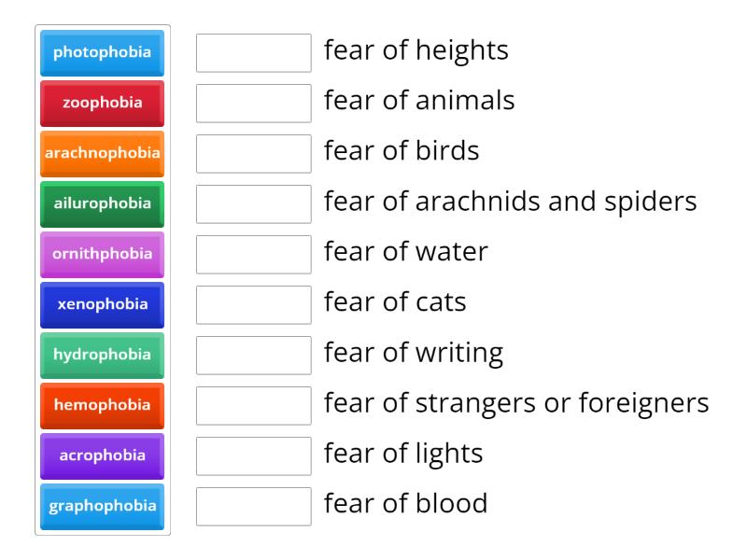Screen dimensions: 747x560
Task: Click the answer box beside fear of heights
Action: point(254,54)
